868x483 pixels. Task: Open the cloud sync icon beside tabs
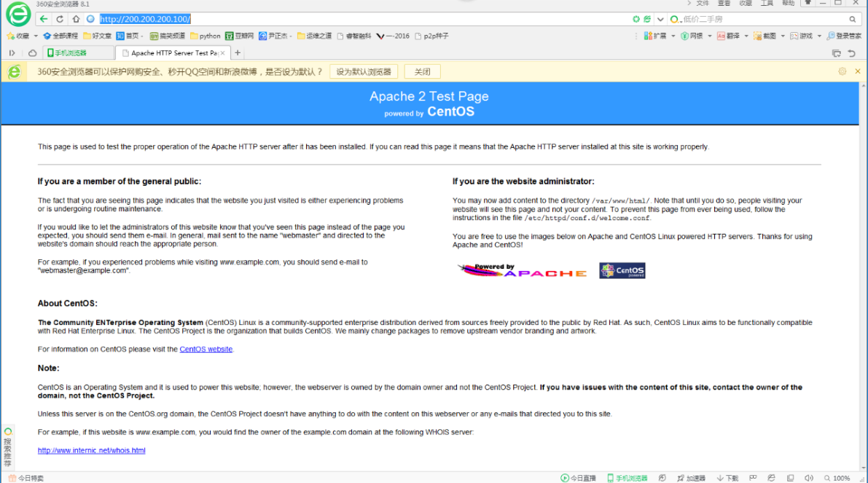33,53
